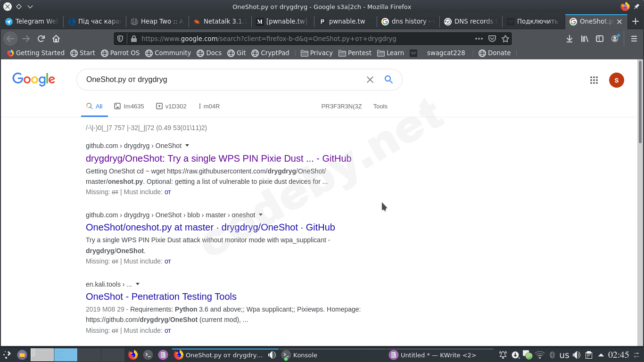
Task: Toggle the Firefox sidebar
Action: 600,39
